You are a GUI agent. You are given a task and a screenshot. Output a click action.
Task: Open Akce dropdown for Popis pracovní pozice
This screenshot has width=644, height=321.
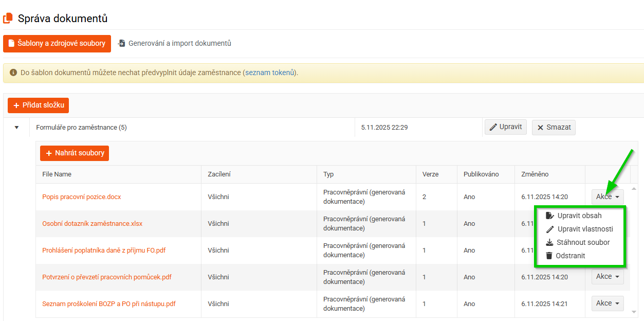coord(607,197)
